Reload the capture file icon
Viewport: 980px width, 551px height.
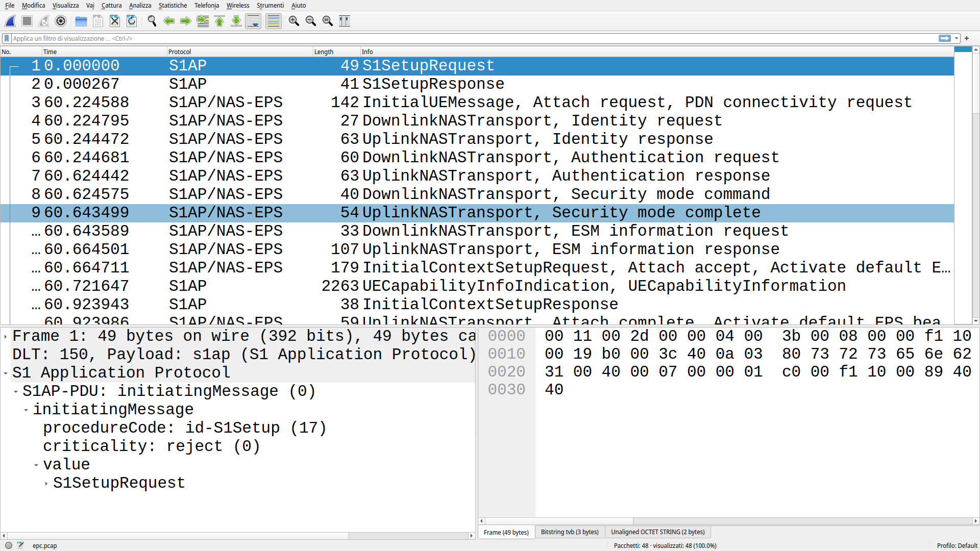pyautogui.click(x=131, y=21)
